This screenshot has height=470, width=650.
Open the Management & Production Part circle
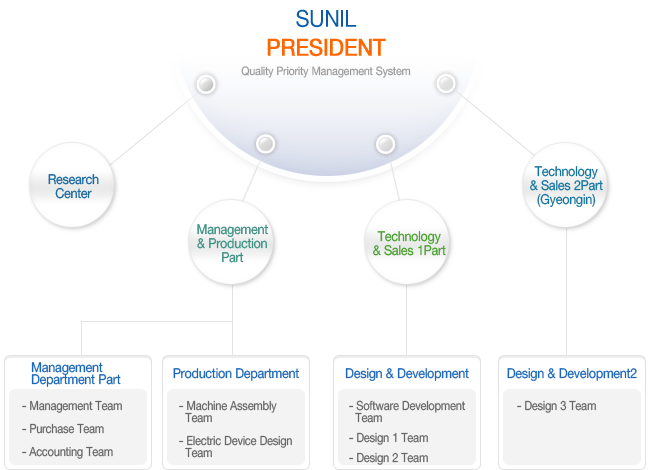tap(232, 243)
